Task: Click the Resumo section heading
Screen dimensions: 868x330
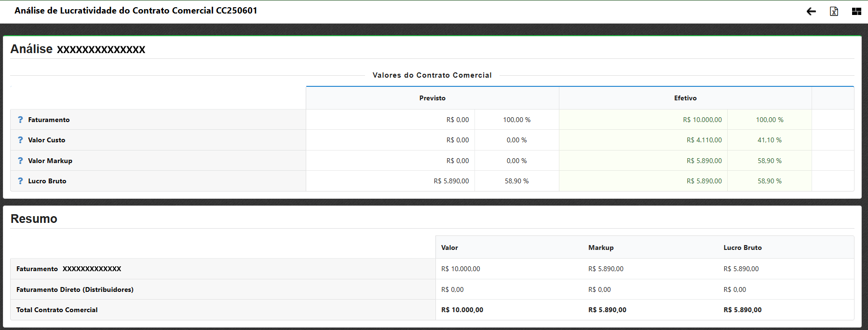Action: click(x=34, y=219)
